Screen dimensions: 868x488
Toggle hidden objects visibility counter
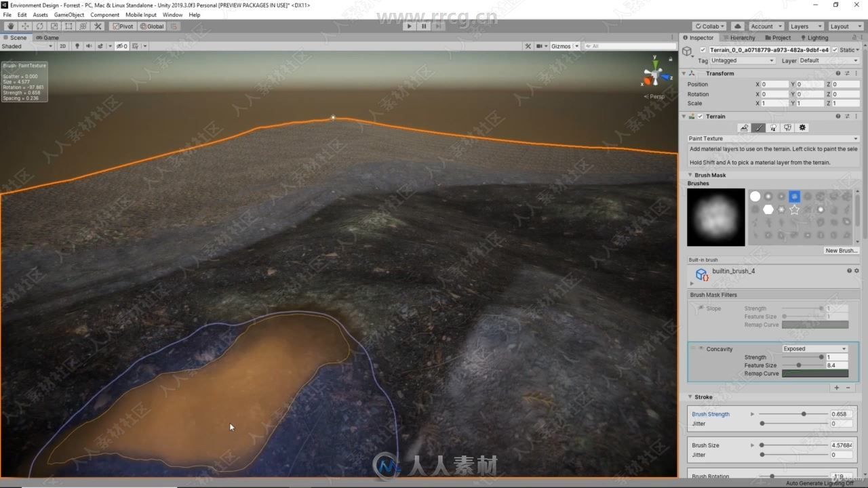click(x=122, y=46)
